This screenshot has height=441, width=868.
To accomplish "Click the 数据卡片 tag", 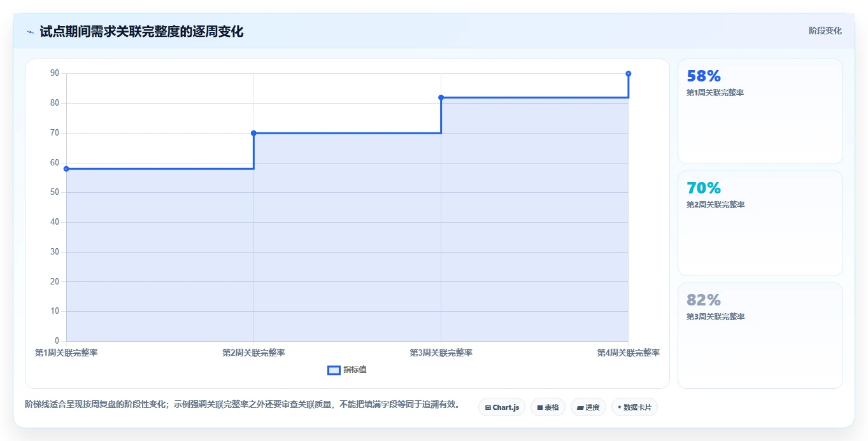I will click(x=634, y=407).
